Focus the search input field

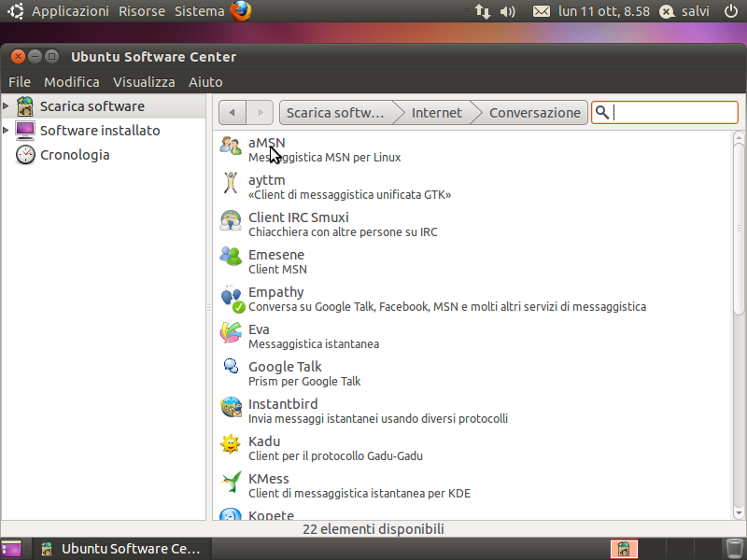click(665, 112)
